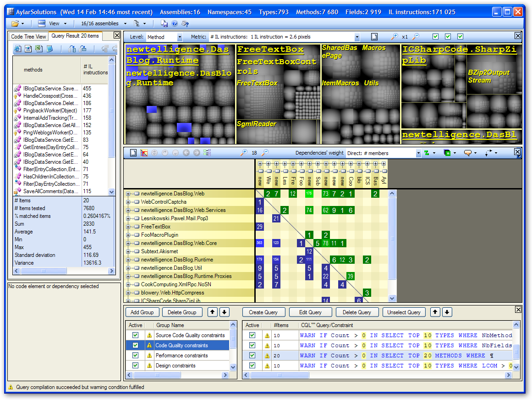This screenshot has height=400, width=532.
Task: Toggle Active checkbox for Source Code Quality constraints
Action: (135, 335)
